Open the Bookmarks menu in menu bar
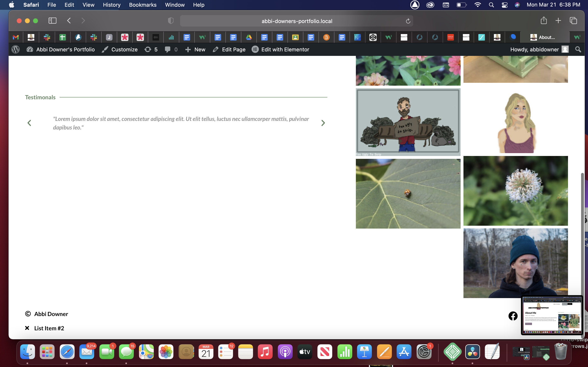Screen dimensions: 588x367 tap(143, 5)
